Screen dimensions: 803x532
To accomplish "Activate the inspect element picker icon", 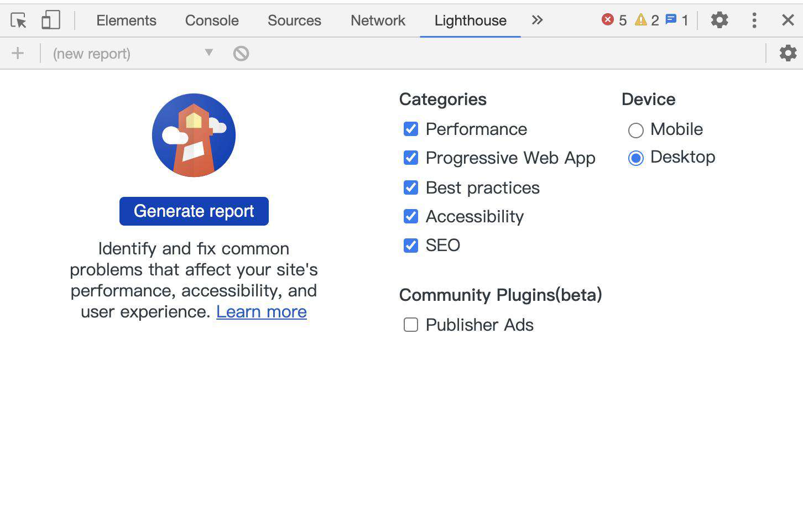I will pos(18,20).
